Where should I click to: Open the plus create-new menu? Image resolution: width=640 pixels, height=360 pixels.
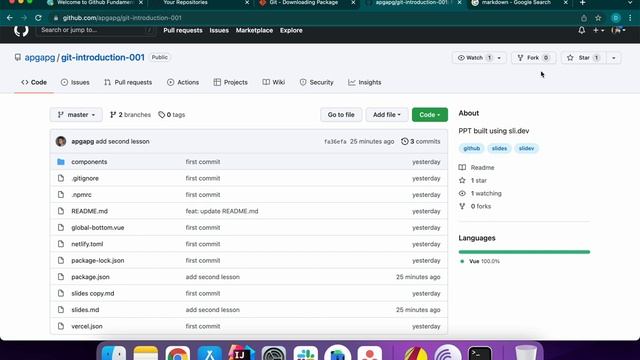pos(598,30)
